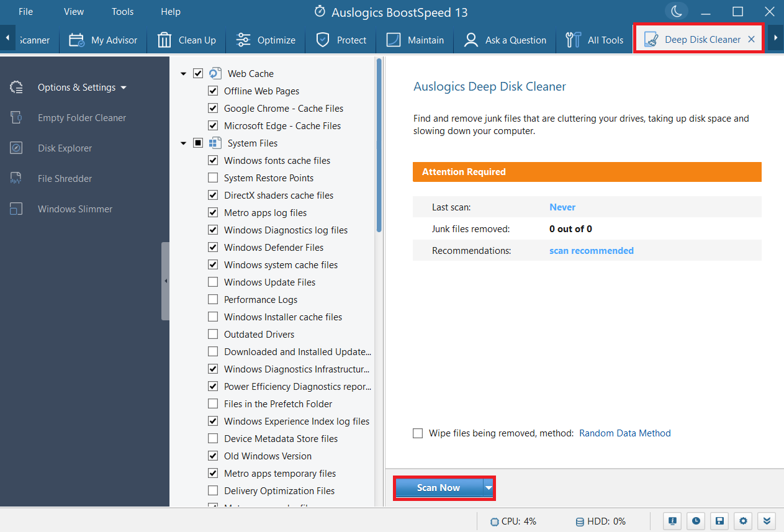Collapse the sidebar with the handle arrow
This screenshot has height=532, width=784.
(165, 281)
